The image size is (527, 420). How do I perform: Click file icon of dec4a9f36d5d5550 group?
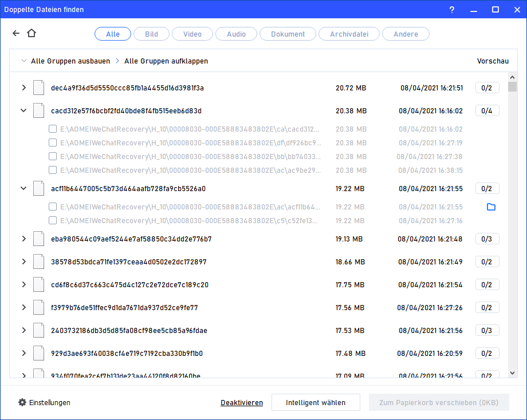coord(39,88)
